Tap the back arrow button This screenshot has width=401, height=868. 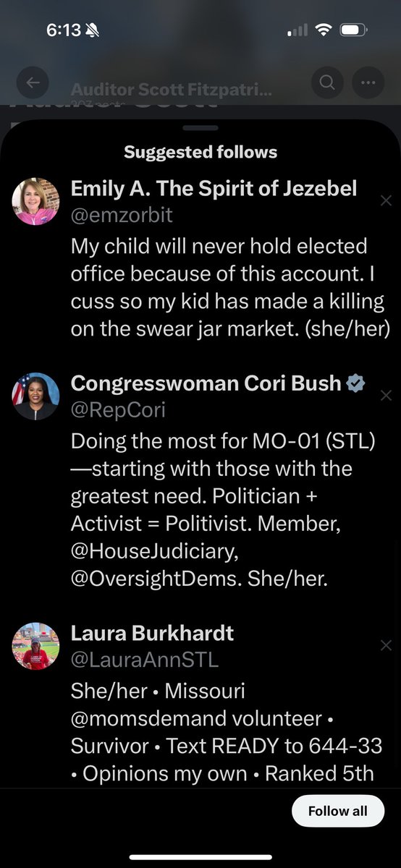pos(33,83)
